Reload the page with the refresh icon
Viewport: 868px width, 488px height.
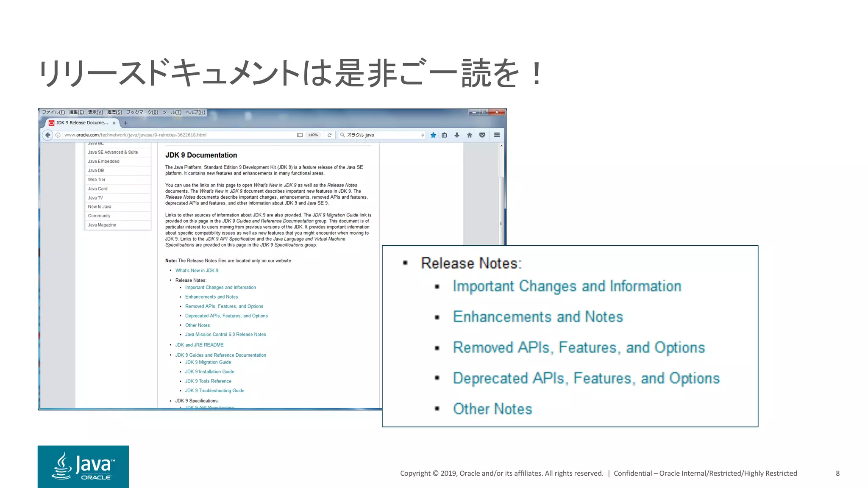point(329,135)
